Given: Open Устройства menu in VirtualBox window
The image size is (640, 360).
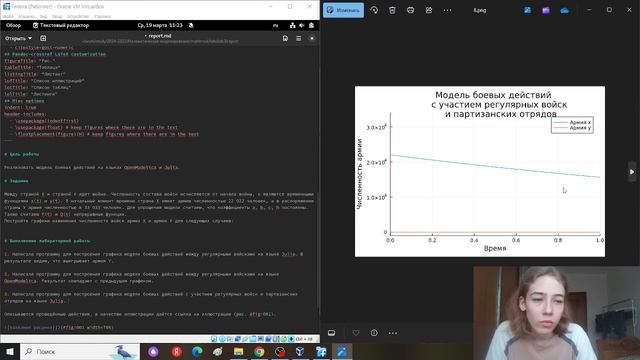Looking at the screenshot, I should (78, 17).
